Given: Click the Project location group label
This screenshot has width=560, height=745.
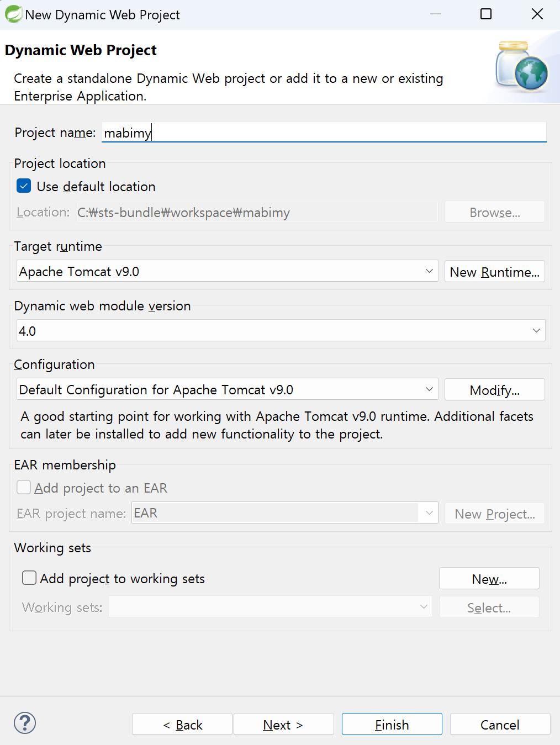Looking at the screenshot, I should point(60,163).
